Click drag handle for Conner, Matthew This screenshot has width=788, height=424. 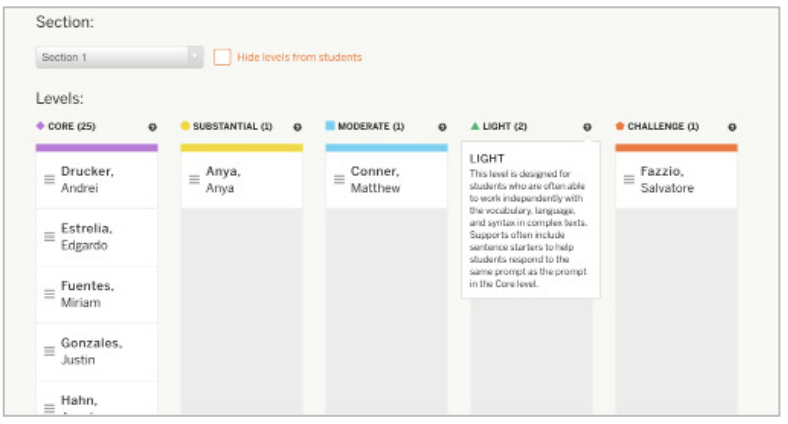[339, 179]
